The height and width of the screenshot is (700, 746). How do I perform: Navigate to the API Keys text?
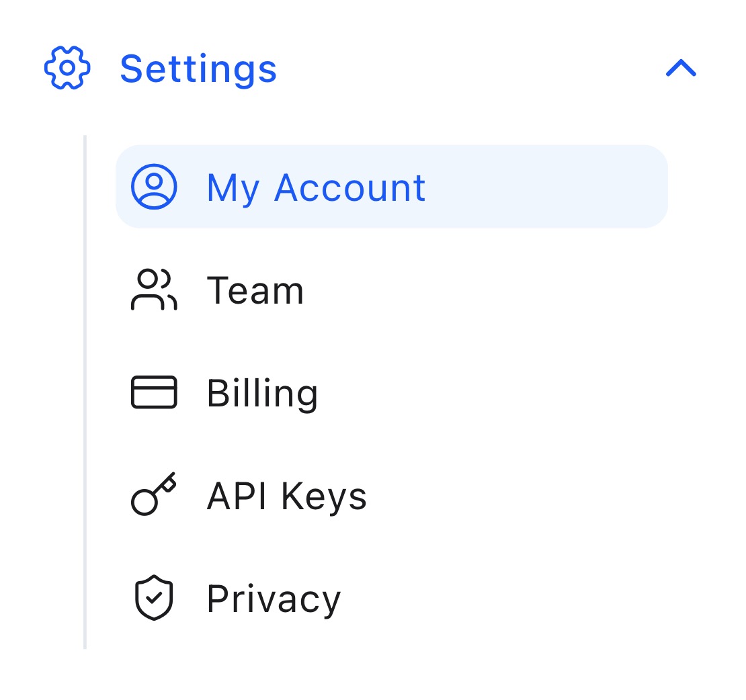pos(287,496)
